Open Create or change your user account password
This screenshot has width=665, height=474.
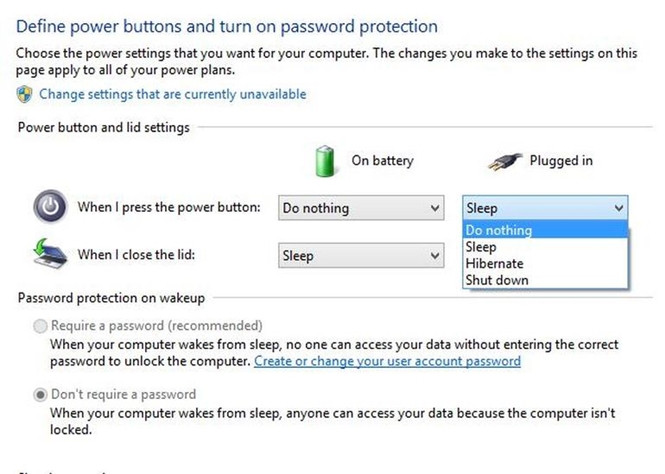pyautogui.click(x=387, y=361)
